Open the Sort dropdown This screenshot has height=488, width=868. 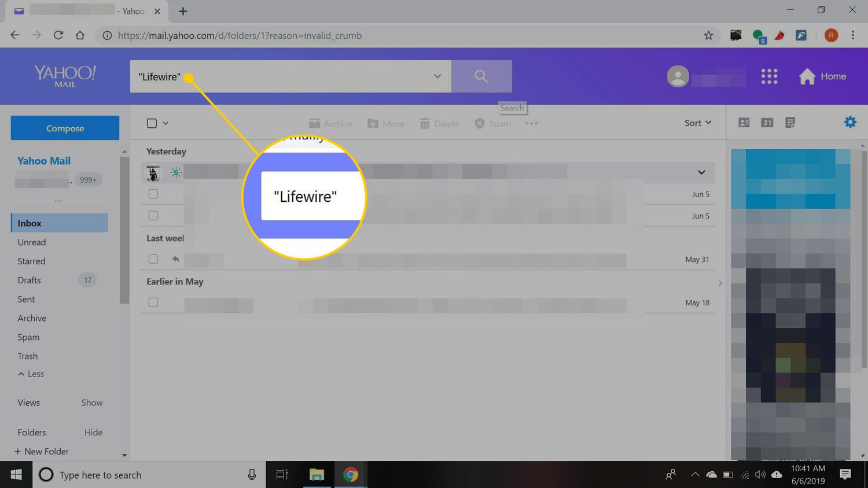(x=697, y=123)
